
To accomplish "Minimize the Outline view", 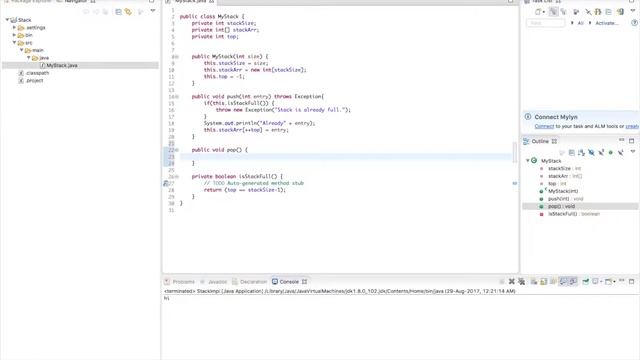I will point(621,140).
